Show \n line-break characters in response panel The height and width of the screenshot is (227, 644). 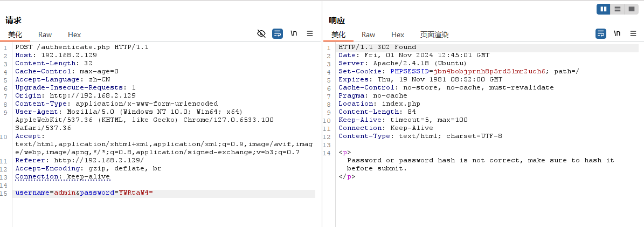click(x=617, y=33)
